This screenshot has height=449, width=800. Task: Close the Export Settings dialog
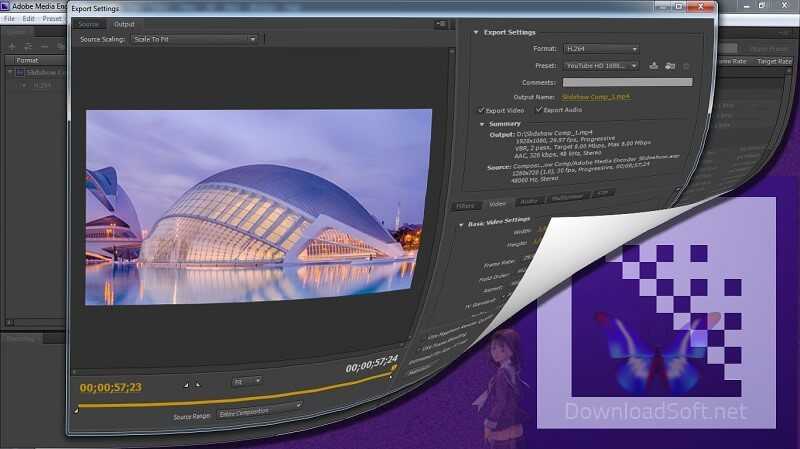pos(701,7)
